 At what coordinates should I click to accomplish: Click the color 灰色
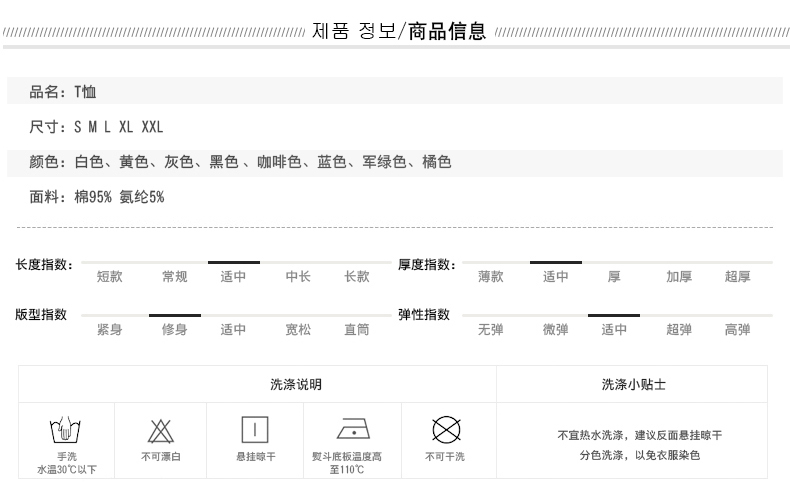pos(179,162)
